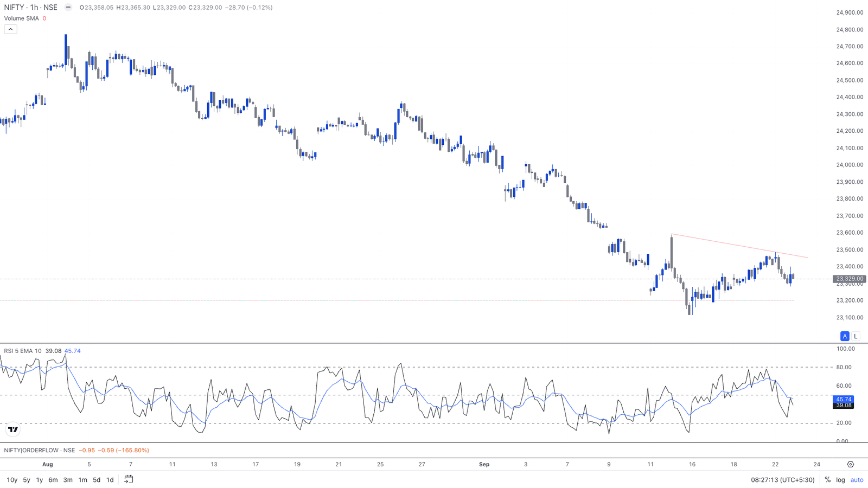Viewport: 868px width, 488px height.
Task: Toggle log scale with the L button
Action: pos(856,336)
